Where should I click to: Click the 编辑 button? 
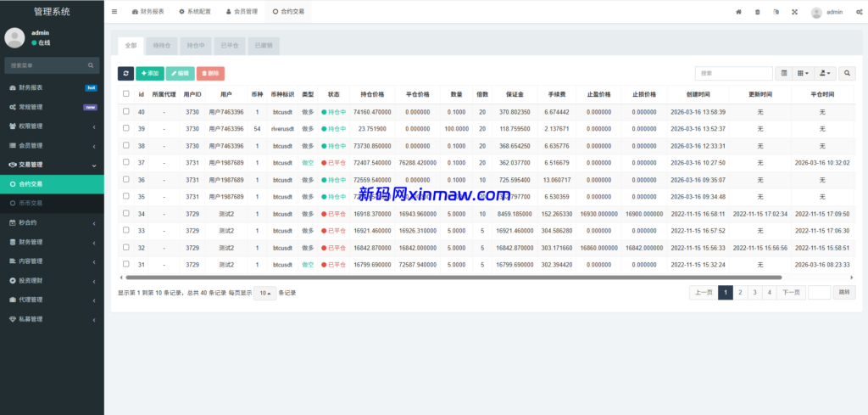pos(180,73)
